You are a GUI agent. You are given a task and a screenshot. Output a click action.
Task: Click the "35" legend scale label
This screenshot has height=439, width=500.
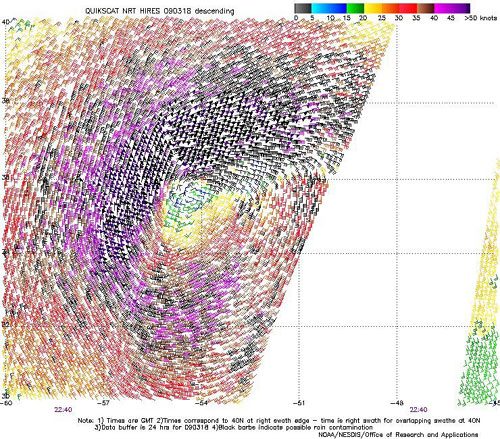tap(417, 18)
